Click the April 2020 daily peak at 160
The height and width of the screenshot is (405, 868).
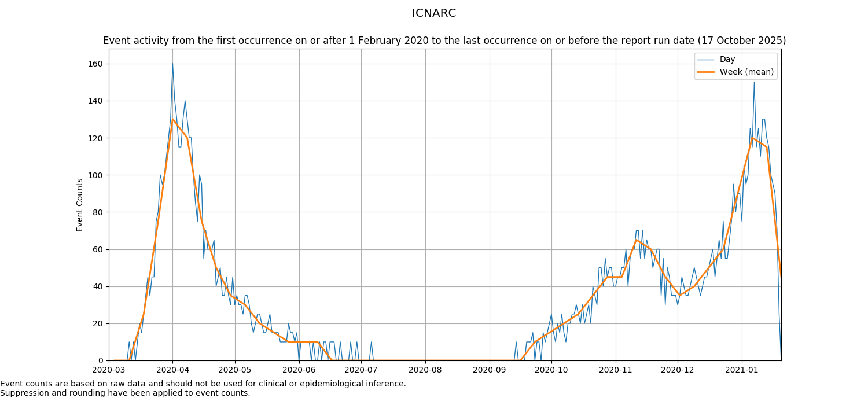(x=172, y=64)
